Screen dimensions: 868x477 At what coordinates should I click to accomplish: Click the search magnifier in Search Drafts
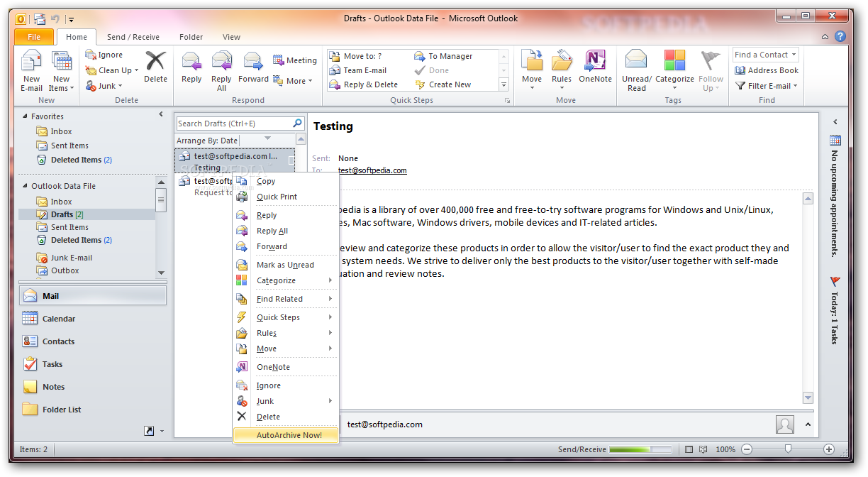[x=298, y=123]
